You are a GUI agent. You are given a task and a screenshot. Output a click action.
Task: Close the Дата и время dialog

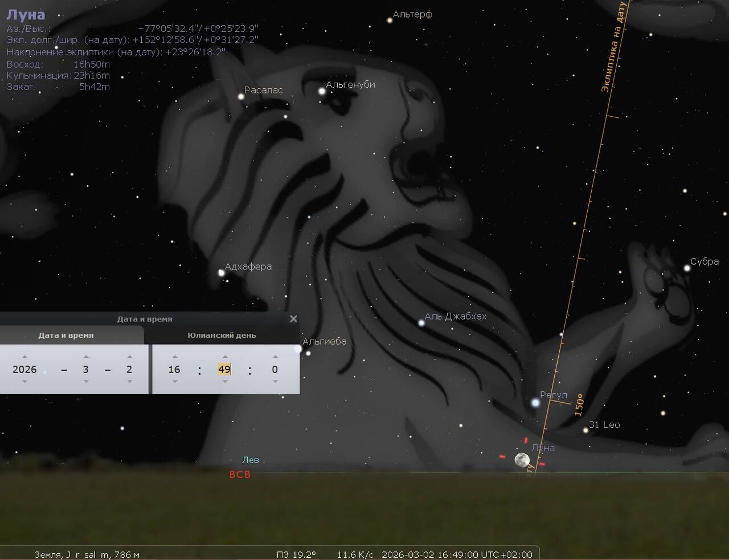click(x=293, y=319)
